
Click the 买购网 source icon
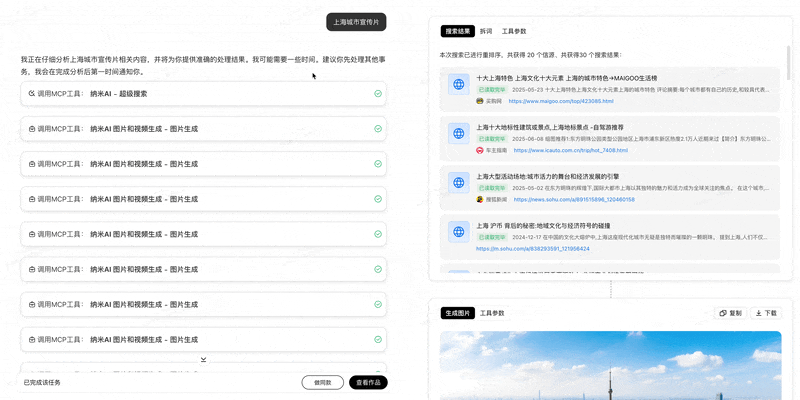coord(480,101)
